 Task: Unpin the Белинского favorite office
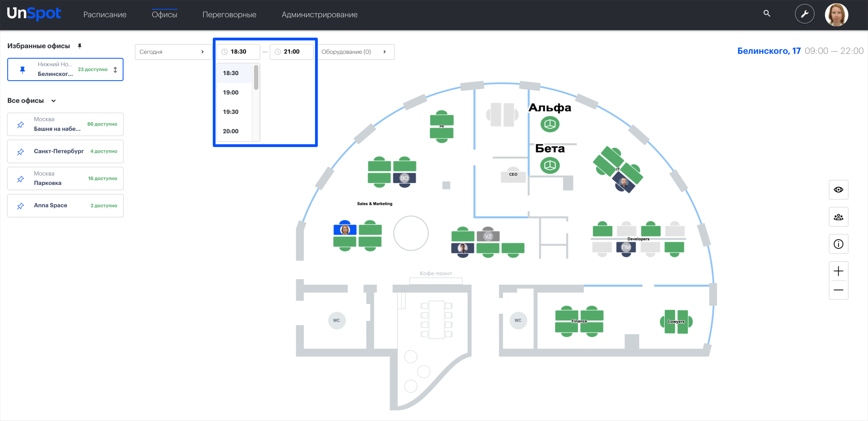23,70
